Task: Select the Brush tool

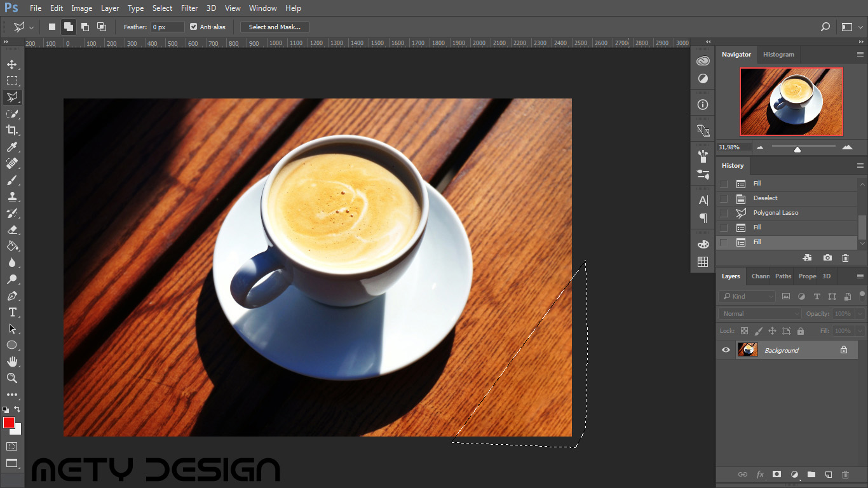Action: coord(11,180)
